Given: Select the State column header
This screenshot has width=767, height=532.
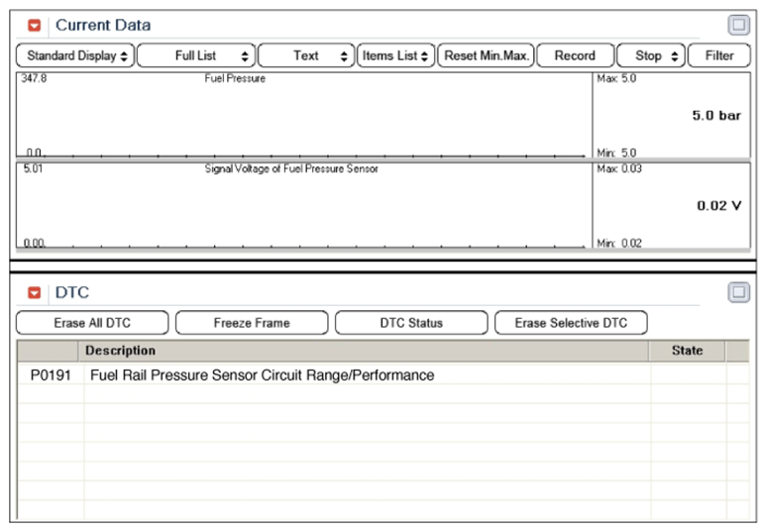Looking at the screenshot, I should pyautogui.click(x=688, y=351).
